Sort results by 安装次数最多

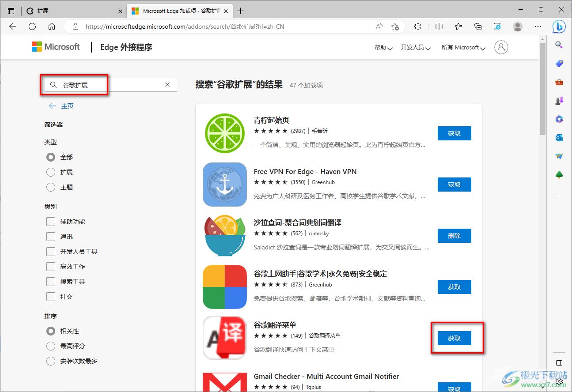pos(51,361)
